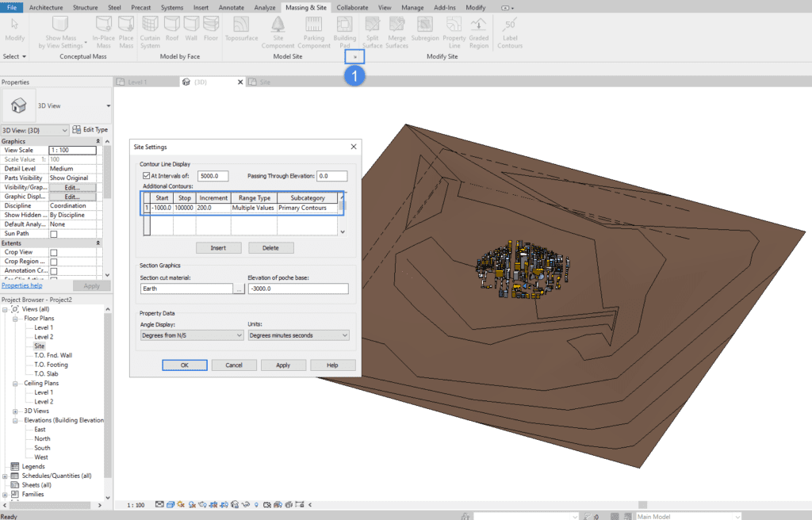The width and height of the screenshot is (812, 520).
Task: Select the Site Component tool
Action: [278, 30]
